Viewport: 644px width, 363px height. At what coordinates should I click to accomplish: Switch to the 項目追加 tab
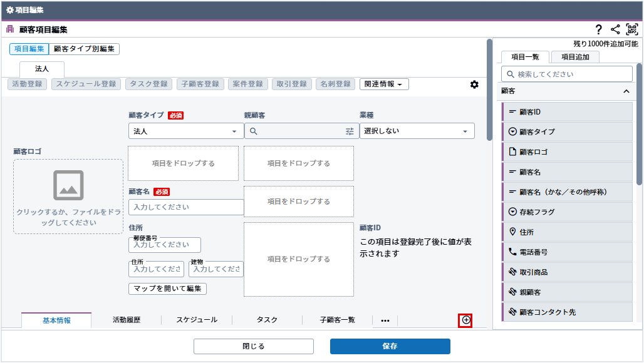[x=575, y=57]
